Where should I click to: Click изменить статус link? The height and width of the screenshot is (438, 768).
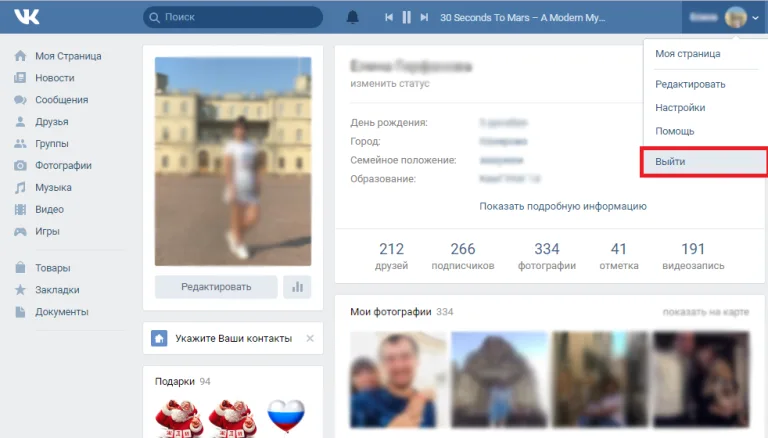click(x=390, y=83)
